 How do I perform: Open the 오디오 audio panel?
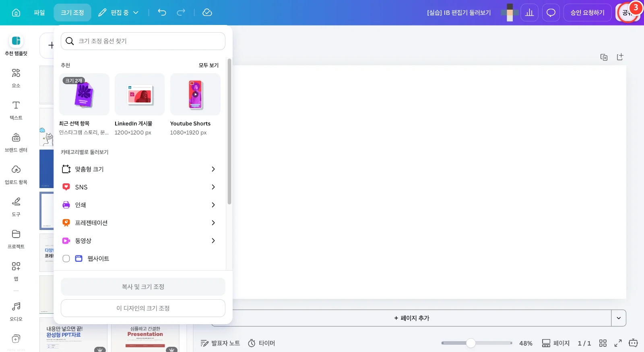pos(16,311)
